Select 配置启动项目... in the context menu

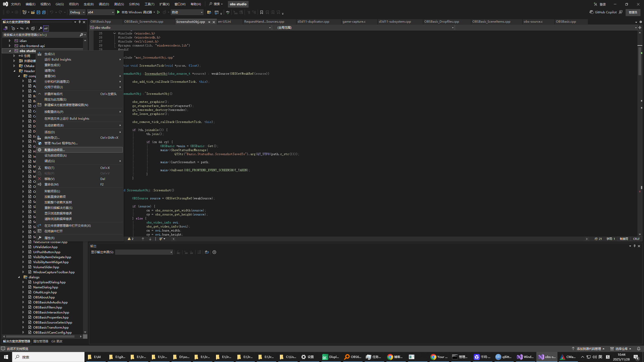55,150
